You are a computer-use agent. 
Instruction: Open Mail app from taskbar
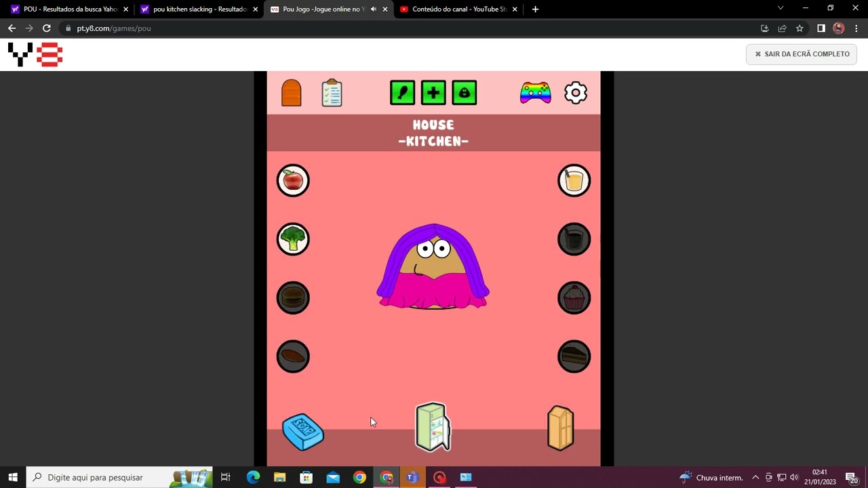click(x=333, y=477)
